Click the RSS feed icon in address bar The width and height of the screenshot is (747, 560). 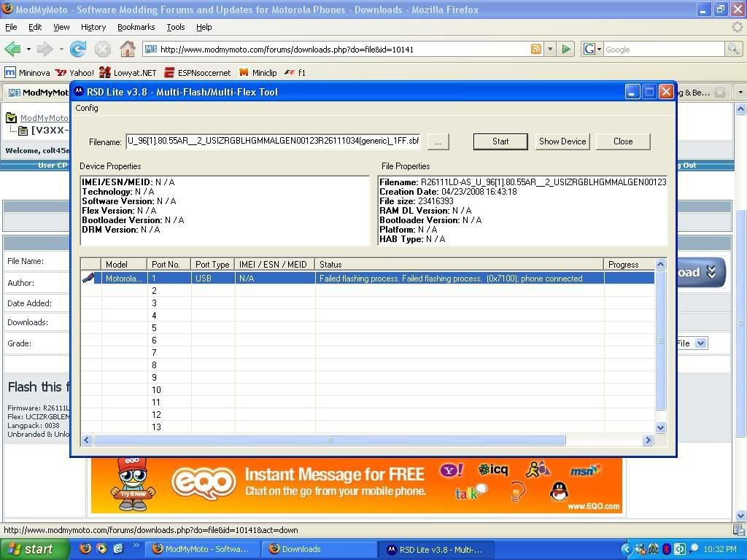point(536,50)
